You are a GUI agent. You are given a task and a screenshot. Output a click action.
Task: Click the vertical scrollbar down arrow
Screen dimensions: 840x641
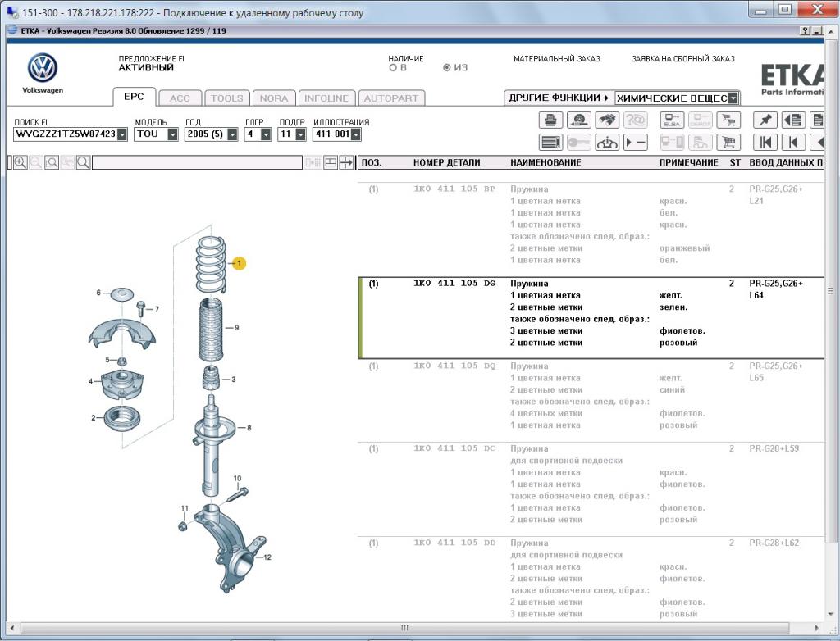[x=831, y=614]
